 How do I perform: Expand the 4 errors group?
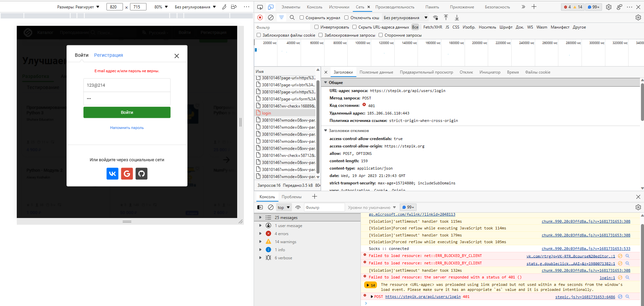(260, 234)
